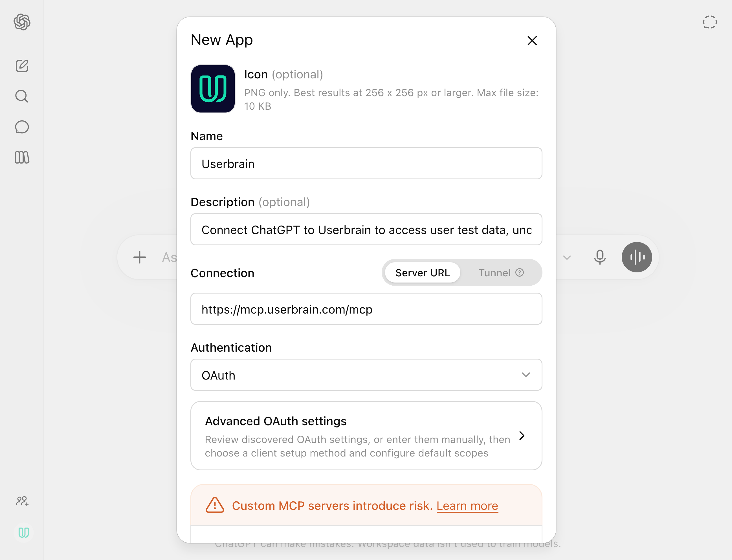Click the ChatGPT logo in sidebar
This screenshot has width=732, height=560.
click(x=22, y=22)
